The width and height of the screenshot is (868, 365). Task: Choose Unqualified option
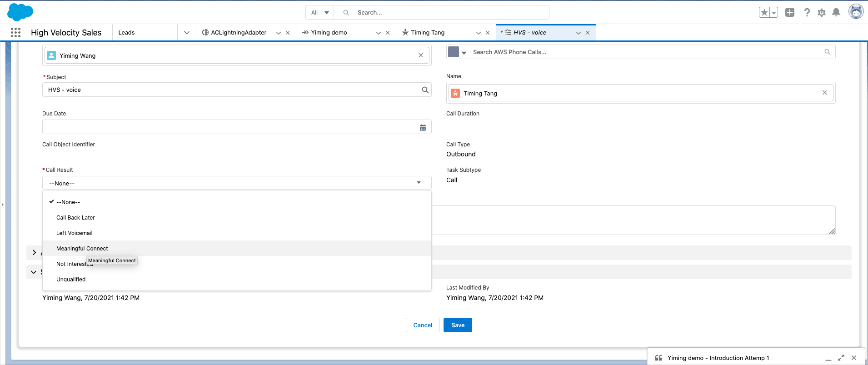pos(237,279)
